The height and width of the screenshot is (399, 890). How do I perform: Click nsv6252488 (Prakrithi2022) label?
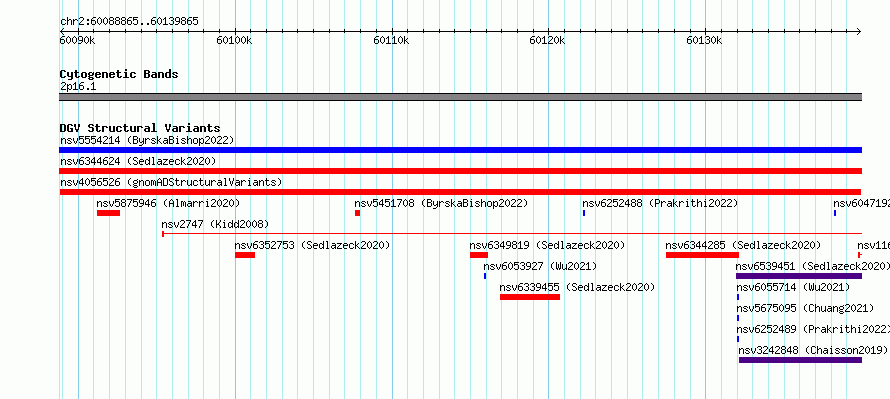(660, 203)
